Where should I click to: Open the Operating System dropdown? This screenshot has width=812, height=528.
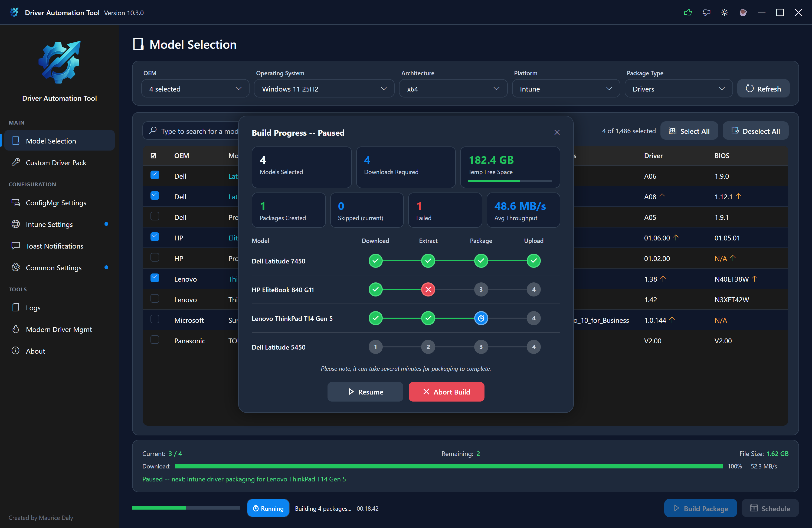324,89
